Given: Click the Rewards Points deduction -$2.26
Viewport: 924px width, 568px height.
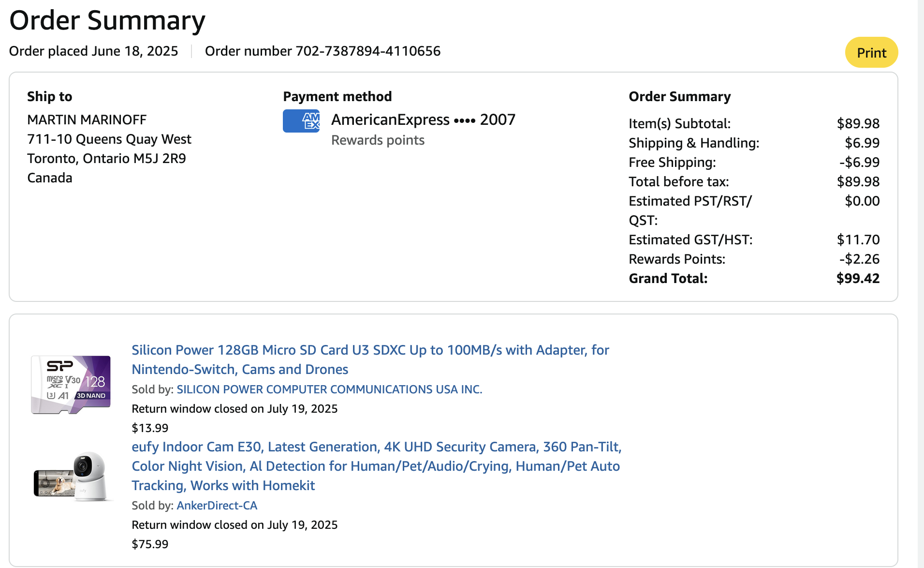Looking at the screenshot, I should pos(859,259).
